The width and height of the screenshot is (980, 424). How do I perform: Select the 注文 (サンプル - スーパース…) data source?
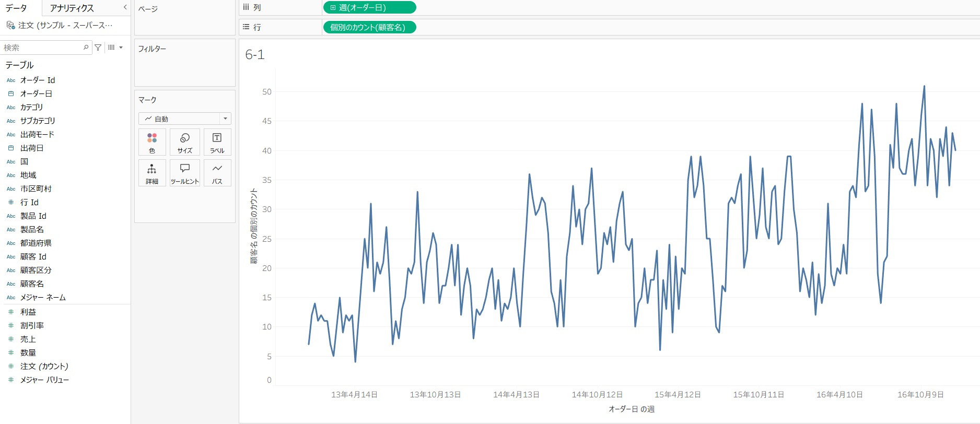click(65, 25)
